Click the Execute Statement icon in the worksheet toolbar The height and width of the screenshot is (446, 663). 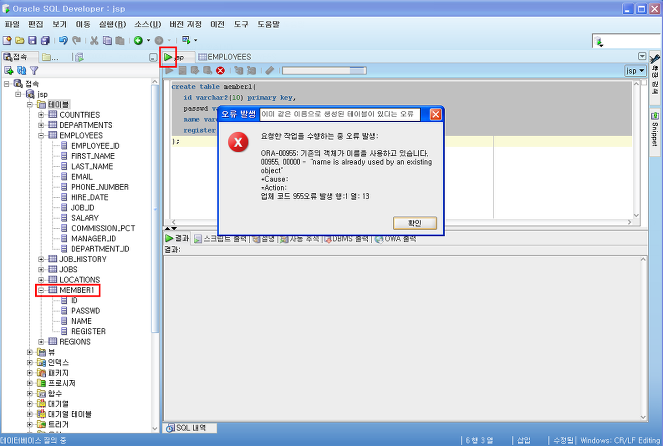[x=170, y=70]
